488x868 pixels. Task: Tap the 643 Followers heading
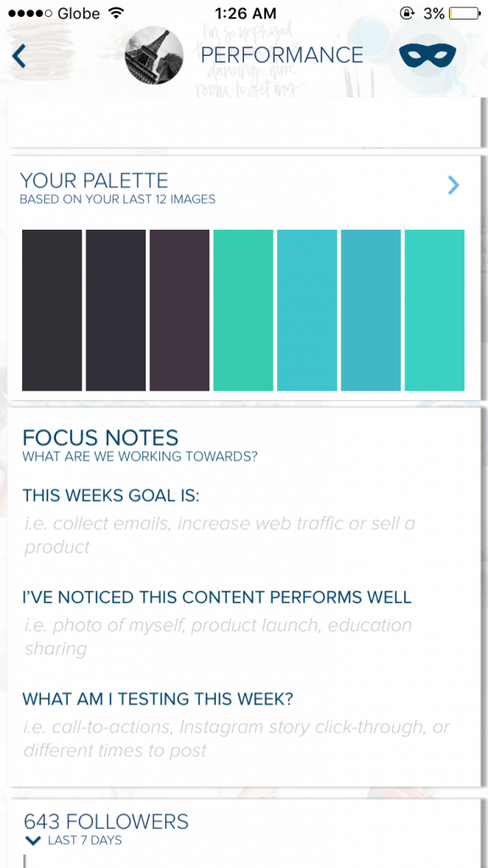tap(106, 821)
